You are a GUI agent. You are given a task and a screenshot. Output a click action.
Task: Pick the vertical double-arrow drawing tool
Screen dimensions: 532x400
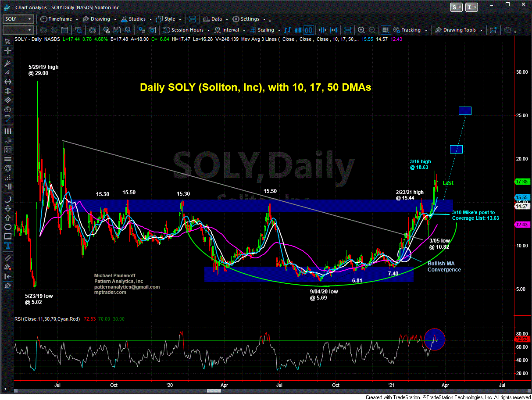point(7,91)
